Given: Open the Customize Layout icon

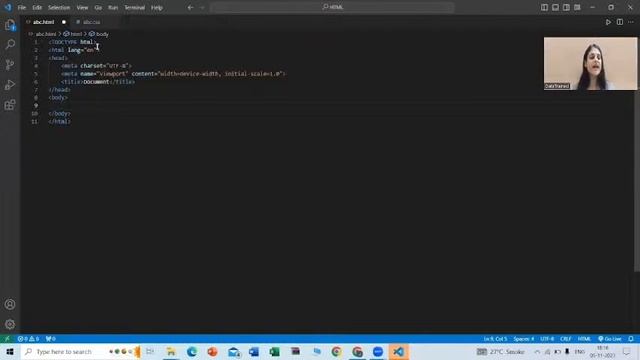Looking at the screenshot, I should [x=577, y=7].
